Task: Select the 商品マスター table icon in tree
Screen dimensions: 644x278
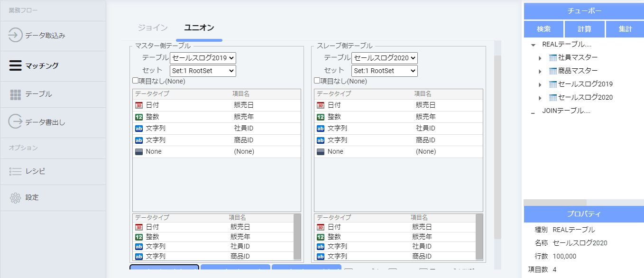Action: point(552,71)
